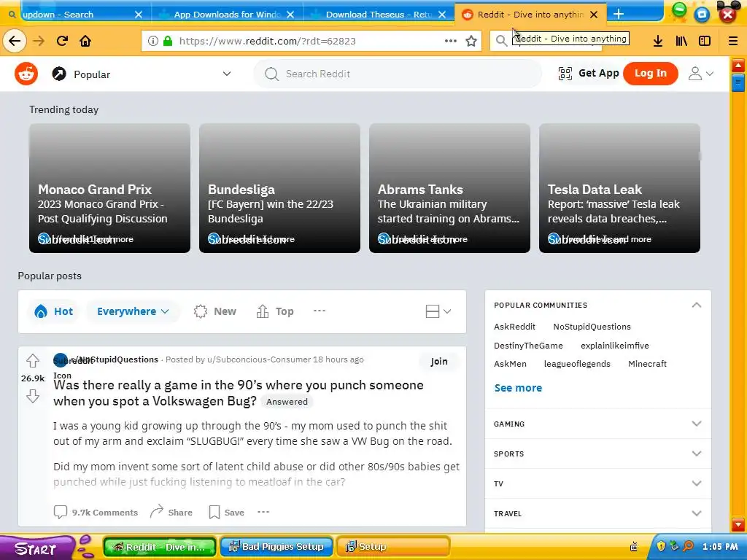Click the Reddit taskbar window button
This screenshot has height=560, width=747.
click(160, 547)
